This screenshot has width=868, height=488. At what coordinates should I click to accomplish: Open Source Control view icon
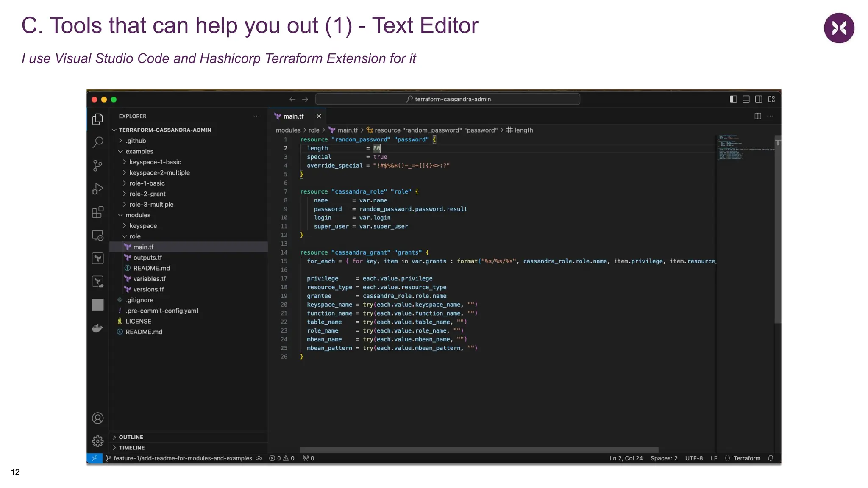[98, 165]
